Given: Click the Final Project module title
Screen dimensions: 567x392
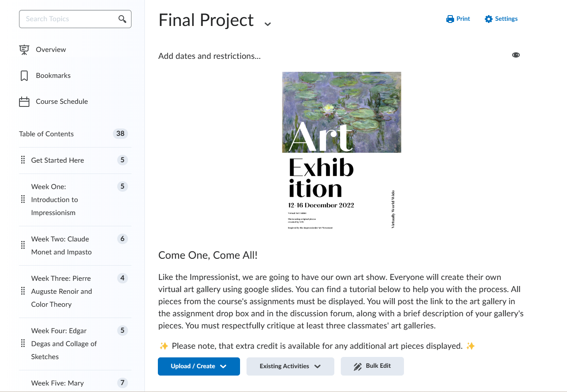Looking at the screenshot, I should [206, 20].
